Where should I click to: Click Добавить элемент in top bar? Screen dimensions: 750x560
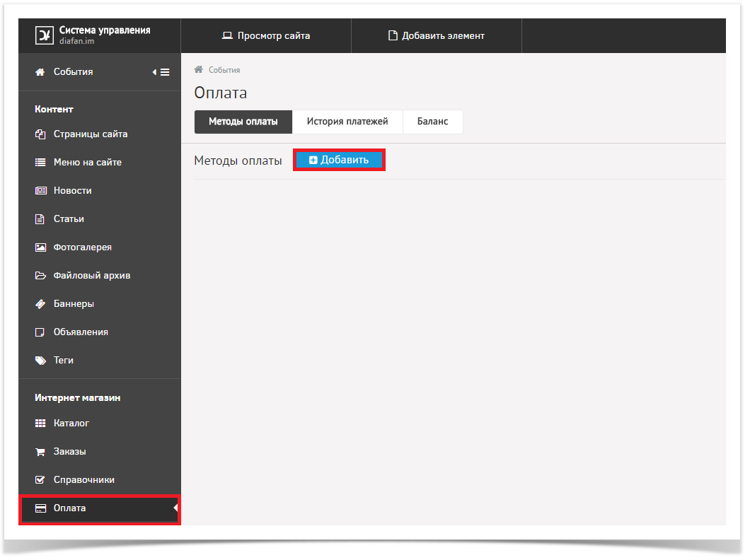(x=437, y=35)
